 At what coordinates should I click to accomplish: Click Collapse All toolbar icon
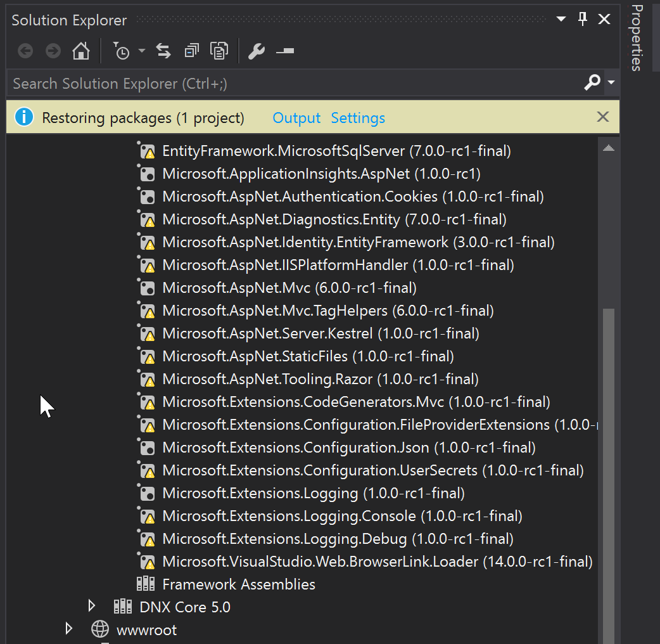(191, 51)
